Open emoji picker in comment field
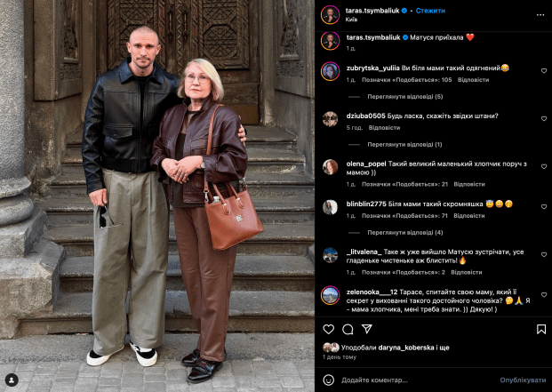 pyautogui.click(x=329, y=380)
